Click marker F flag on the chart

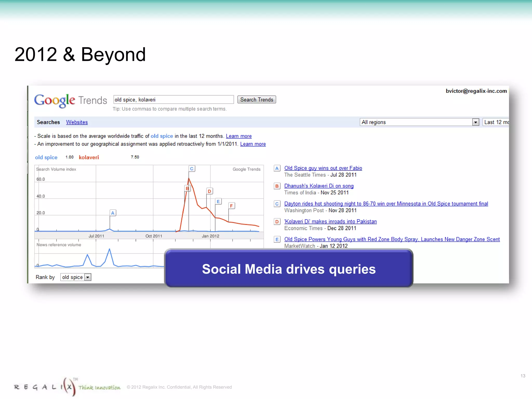[231, 206]
